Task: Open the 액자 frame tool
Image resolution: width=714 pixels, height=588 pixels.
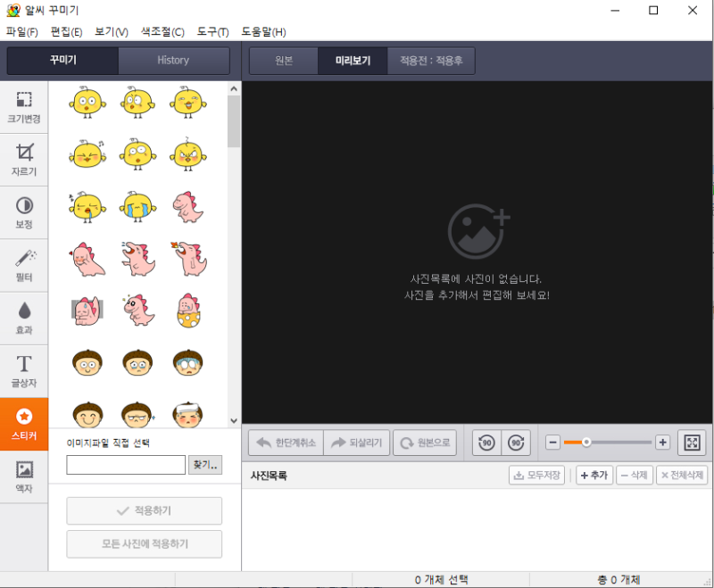Action: tap(24, 477)
